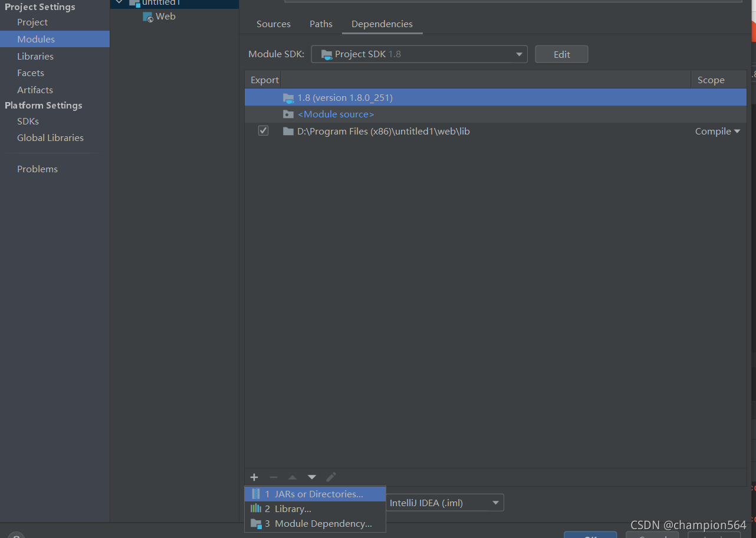Open the IntelliJ IDEA (.iml) format dropdown
This screenshot has width=756, height=538.
(x=445, y=503)
